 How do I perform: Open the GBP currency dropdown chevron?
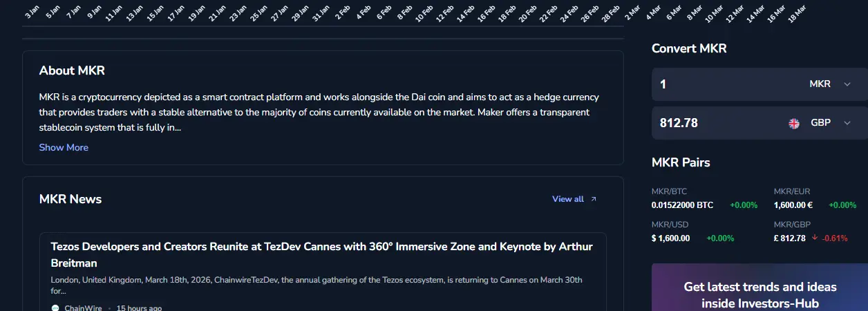pos(847,123)
